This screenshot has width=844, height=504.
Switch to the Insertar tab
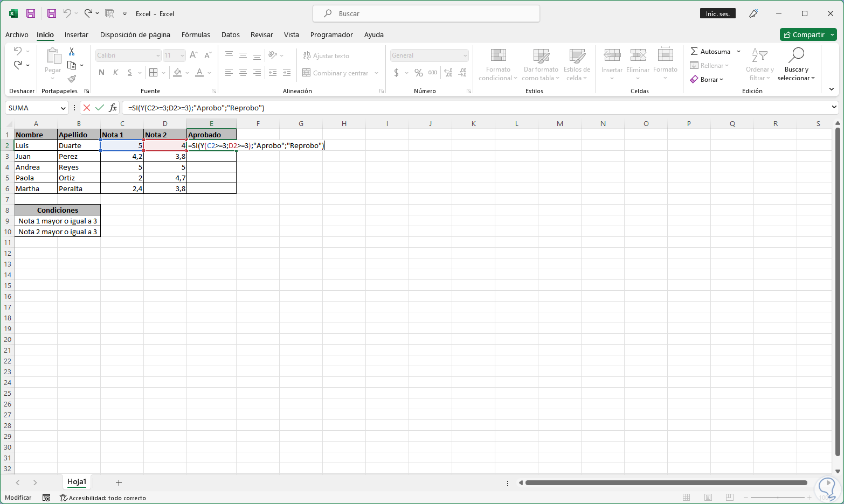tap(77, 34)
